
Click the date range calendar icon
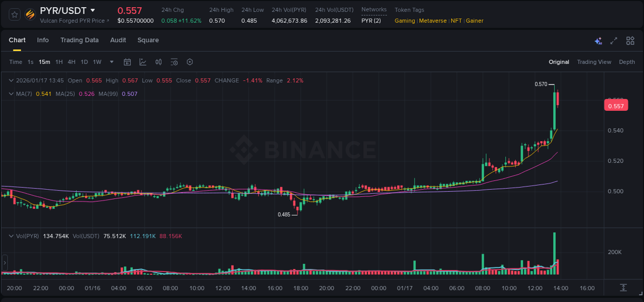click(127, 62)
